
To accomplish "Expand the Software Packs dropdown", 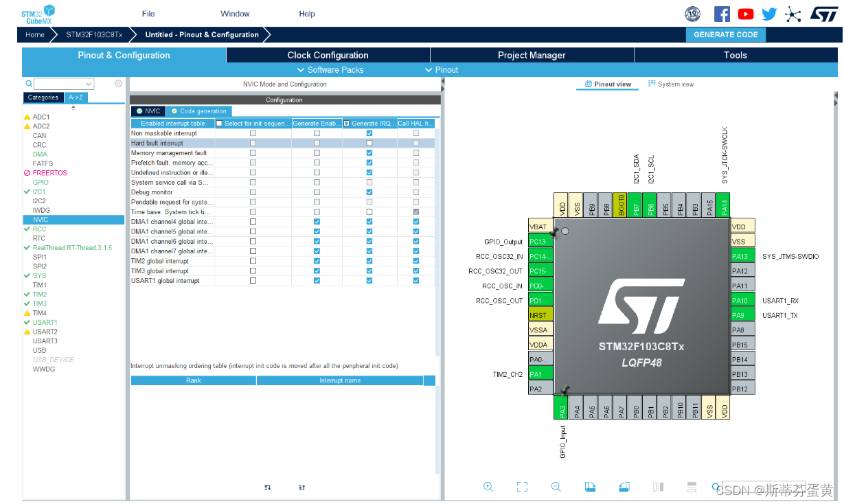I will pyautogui.click(x=330, y=70).
